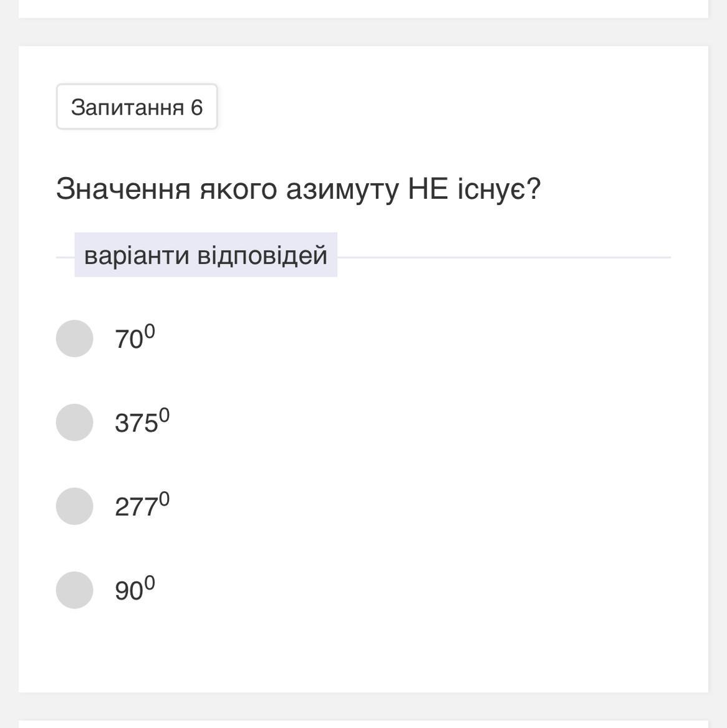Click the word НЕ in the question
This screenshot has height=728, width=727.
pyautogui.click(x=428, y=189)
